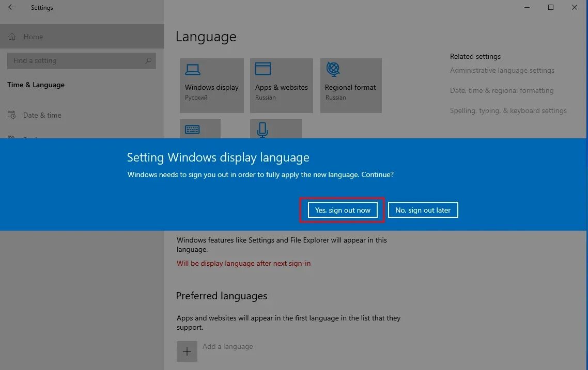Click the laptop icon on Windows display

(193, 69)
